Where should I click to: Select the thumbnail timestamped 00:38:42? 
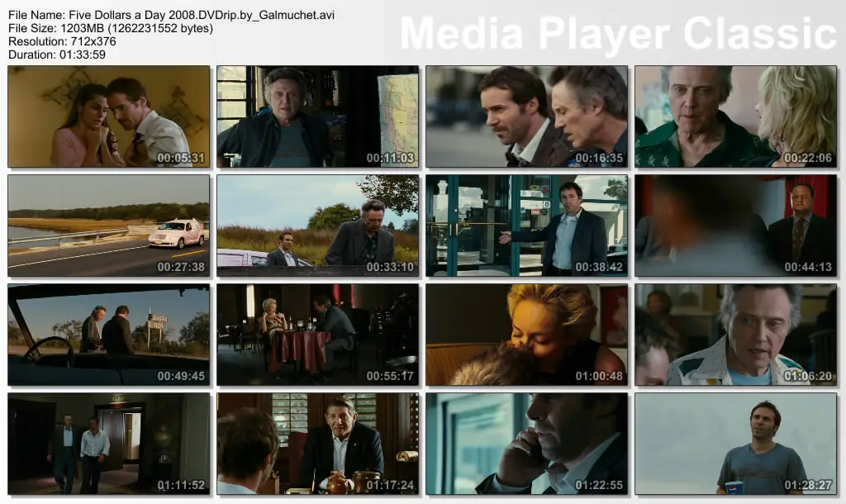[526, 226]
